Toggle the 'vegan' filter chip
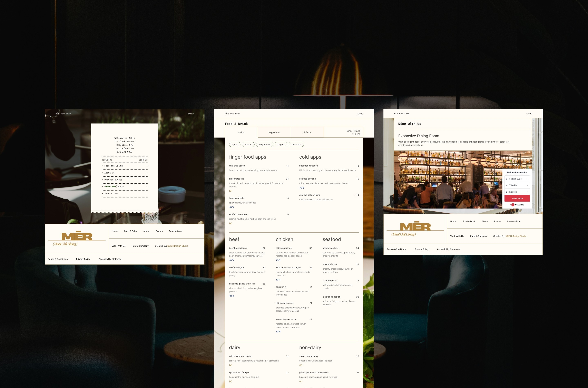588x388 pixels. 281,144
